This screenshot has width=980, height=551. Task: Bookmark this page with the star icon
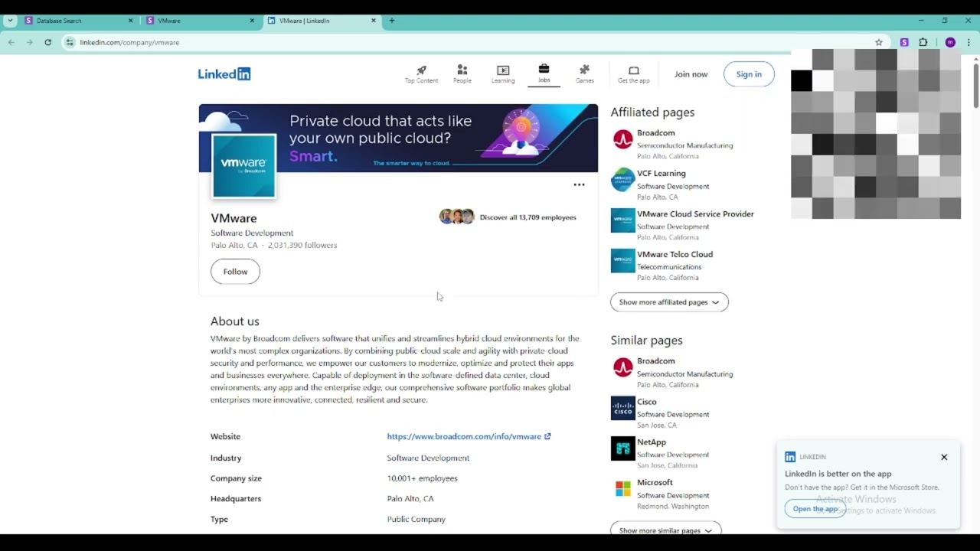coord(879,42)
